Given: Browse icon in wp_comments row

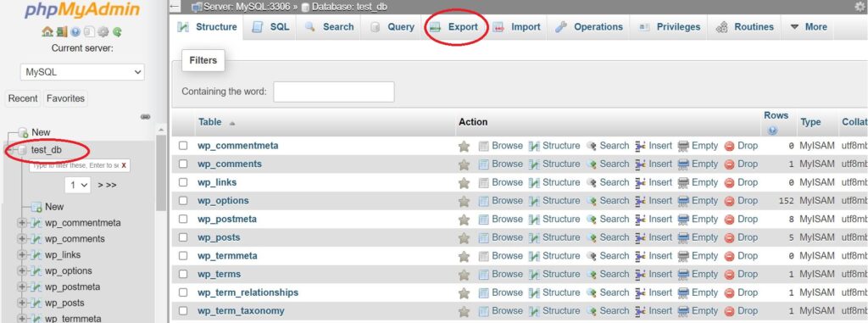Looking at the screenshot, I should (x=484, y=164).
